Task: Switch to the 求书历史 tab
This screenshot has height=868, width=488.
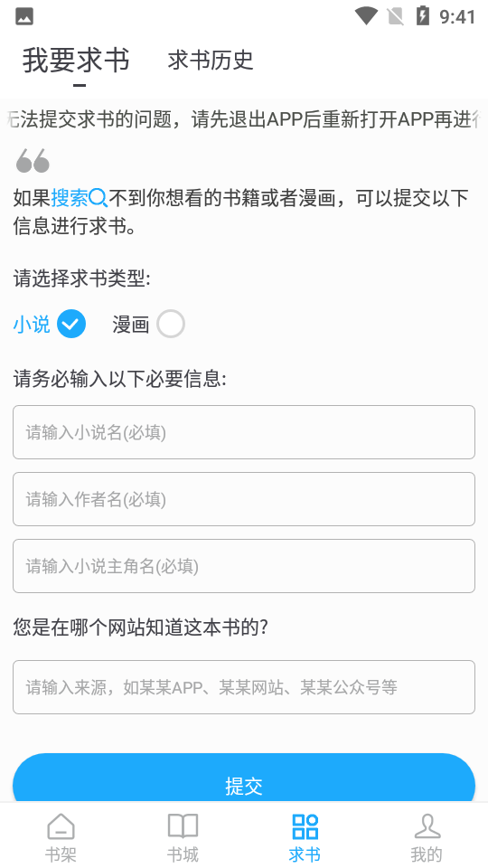Action: [211, 61]
